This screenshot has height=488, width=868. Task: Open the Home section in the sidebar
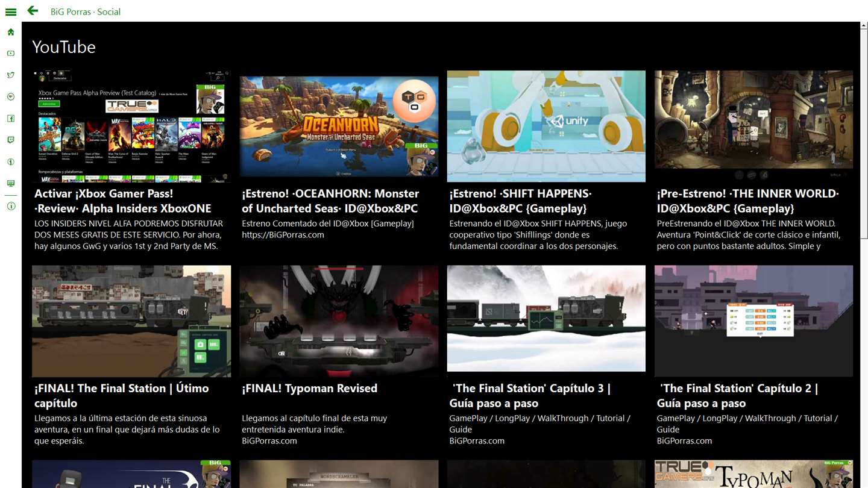point(11,32)
